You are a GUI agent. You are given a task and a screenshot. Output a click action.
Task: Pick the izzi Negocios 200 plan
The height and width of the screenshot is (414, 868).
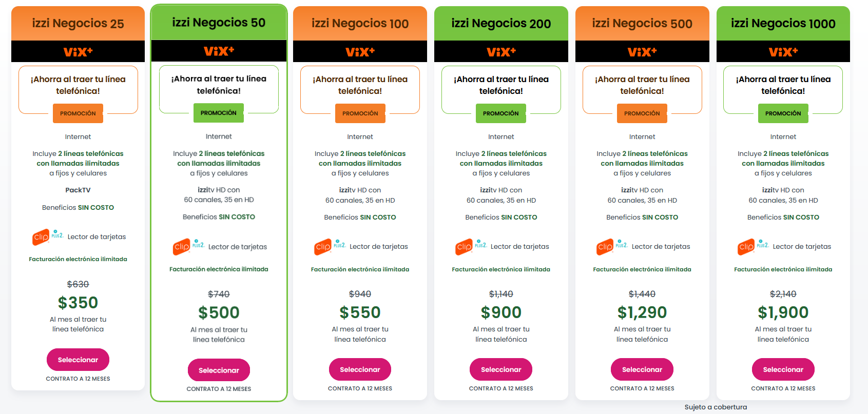(501, 369)
